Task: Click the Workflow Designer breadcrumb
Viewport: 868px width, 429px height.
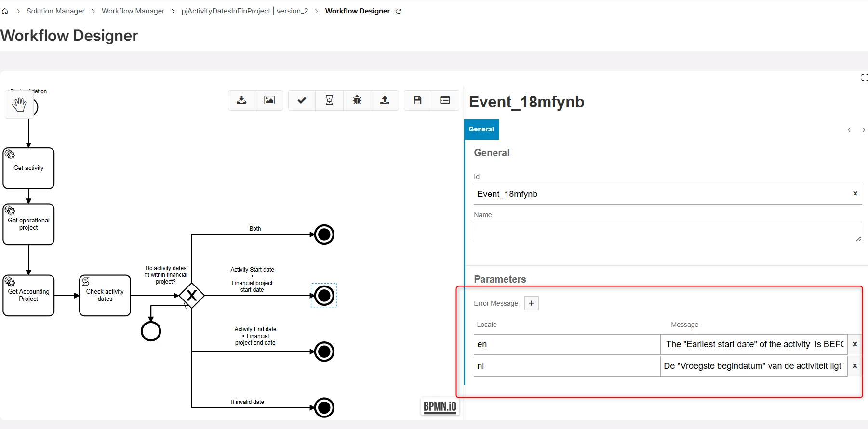Action: tap(358, 11)
